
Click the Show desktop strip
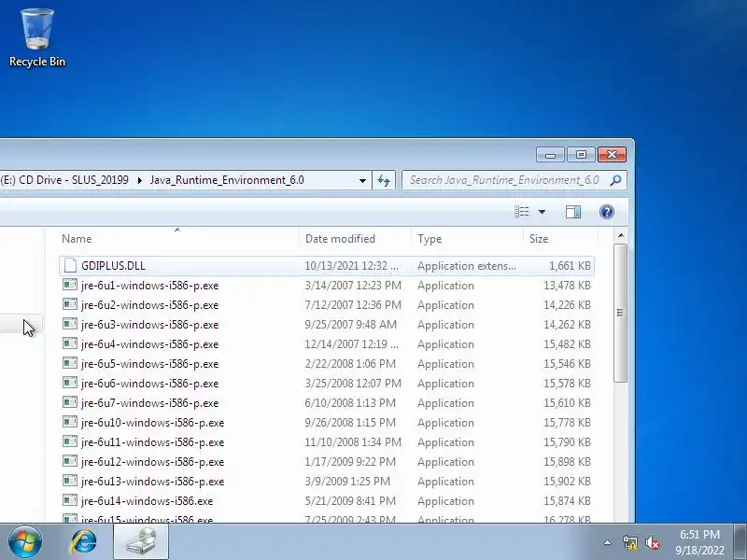(x=740, y=541)
